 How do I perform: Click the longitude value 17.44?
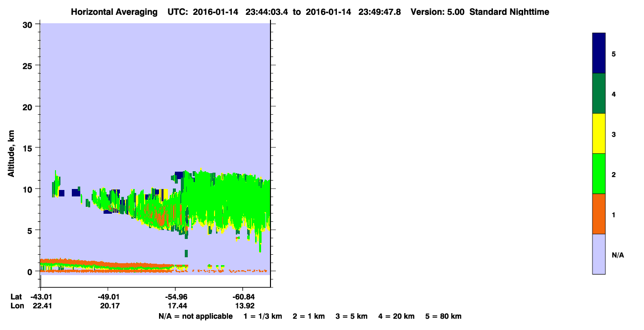pyautogui.click(x=176, y=306)
